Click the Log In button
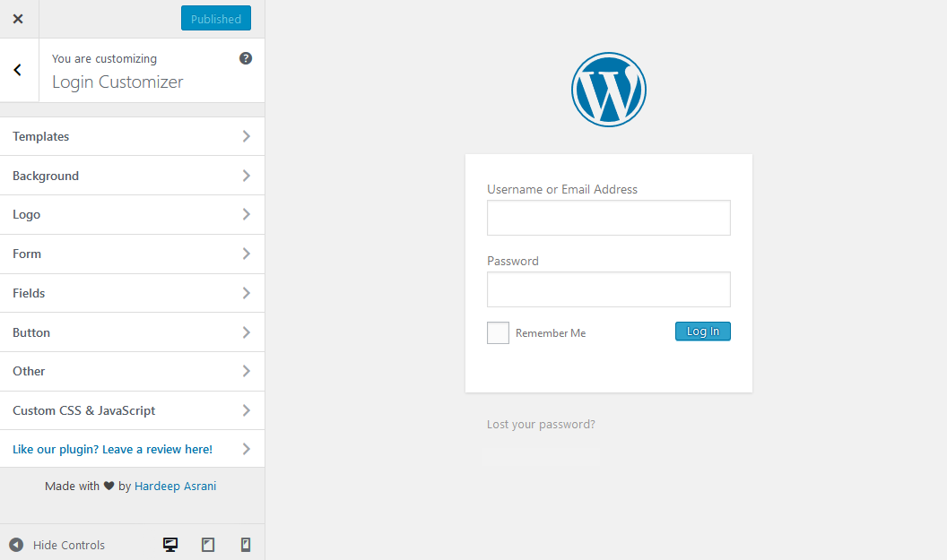The width and height of the screenshot is (947, 560). (702, 331)
